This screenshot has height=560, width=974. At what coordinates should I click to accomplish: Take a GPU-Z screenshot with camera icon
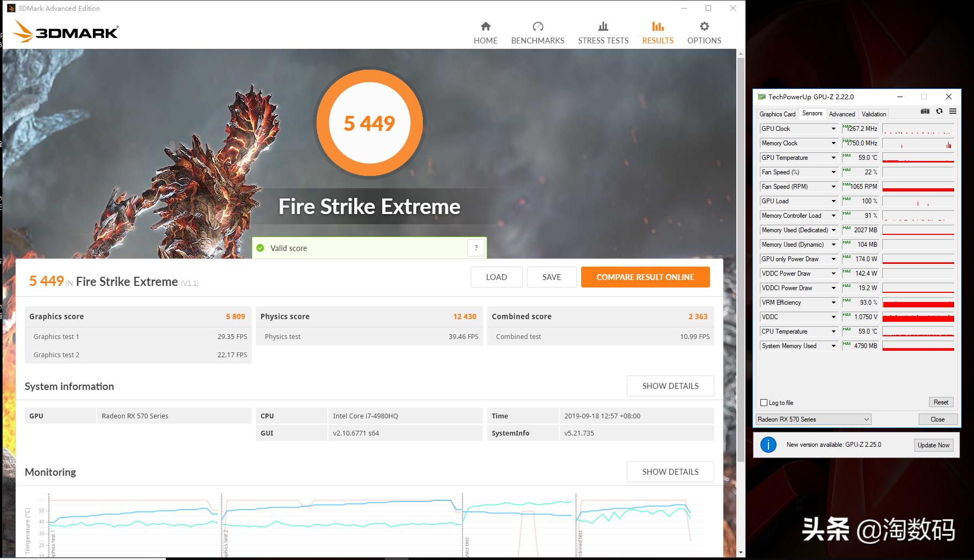925,112
